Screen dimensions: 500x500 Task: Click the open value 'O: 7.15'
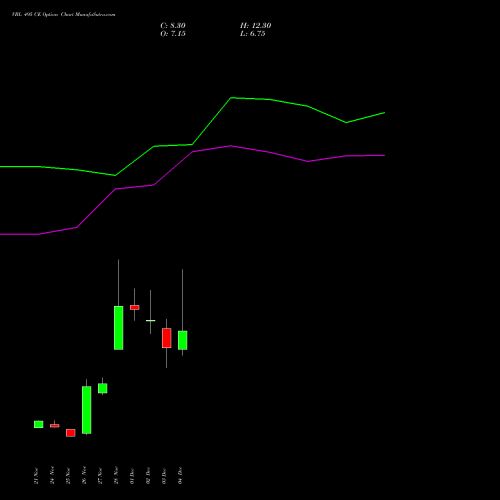(x=173, y=34)
